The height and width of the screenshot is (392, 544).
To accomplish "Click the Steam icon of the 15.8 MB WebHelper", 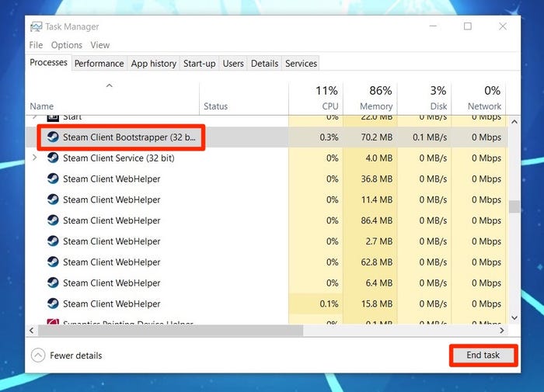I will click(x=53, y=304).
